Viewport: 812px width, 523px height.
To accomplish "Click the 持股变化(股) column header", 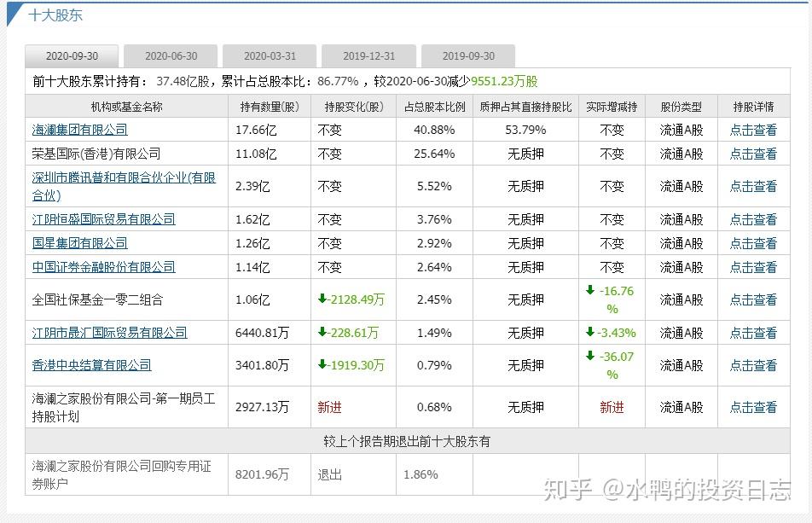I will [x=354, y=107].
